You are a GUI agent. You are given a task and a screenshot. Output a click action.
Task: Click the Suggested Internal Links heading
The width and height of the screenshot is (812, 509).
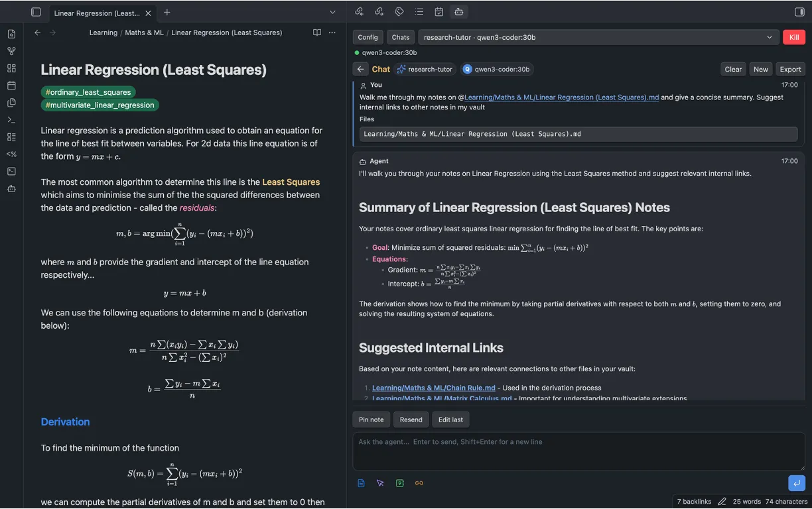click(x=431, y=348)
